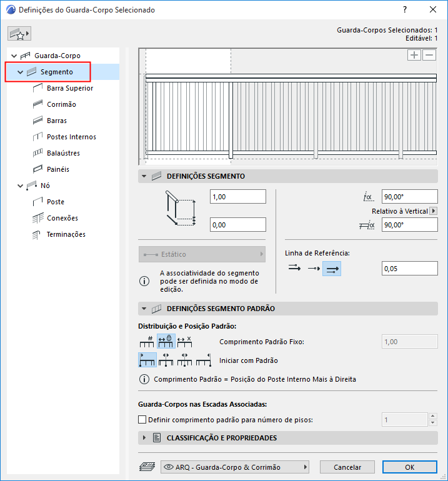Image resolution: width=448 pixels, height=481 pixels.
Task: Select end-aligned pattern position icon
Action: [204, 360]
